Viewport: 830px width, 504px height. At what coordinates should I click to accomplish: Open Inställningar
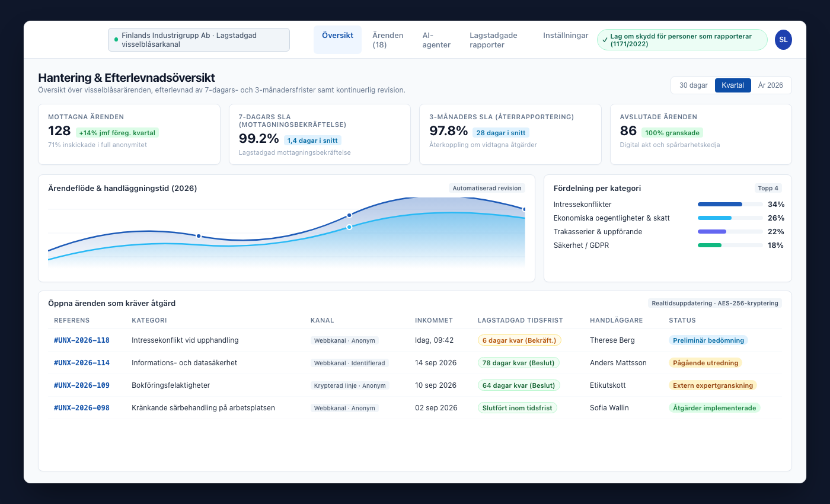(566, 36)
